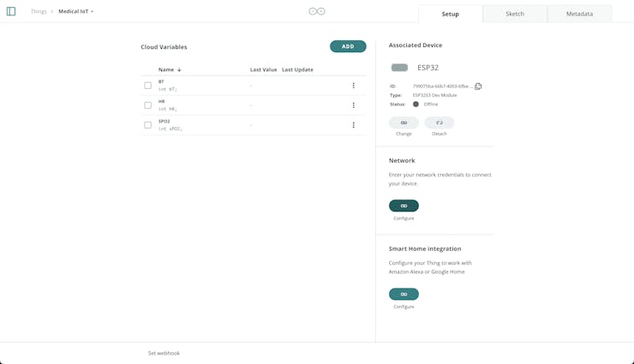The image size is (634, 364).
Task: Click the Change device icon button
Action: (x=404, y=122)
